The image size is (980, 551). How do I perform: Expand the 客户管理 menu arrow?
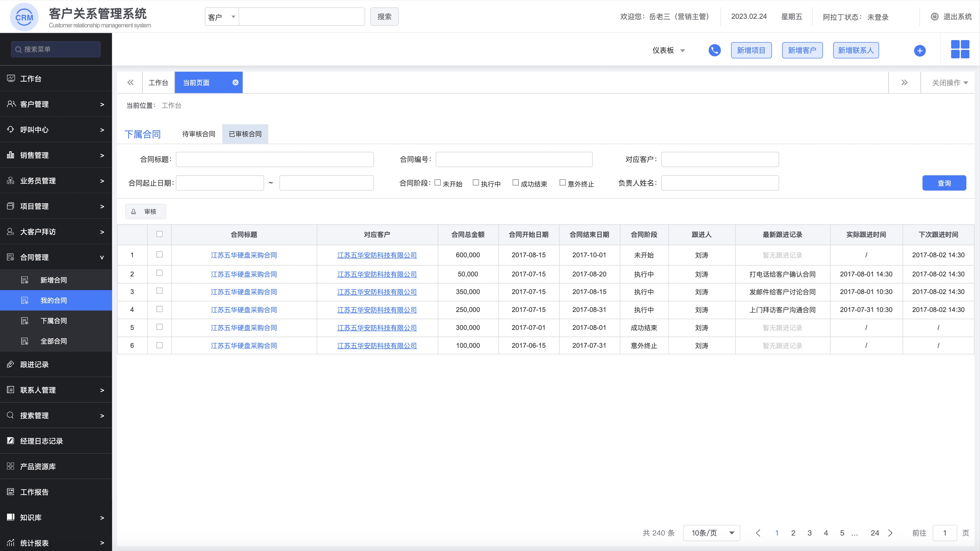(102, 104)
